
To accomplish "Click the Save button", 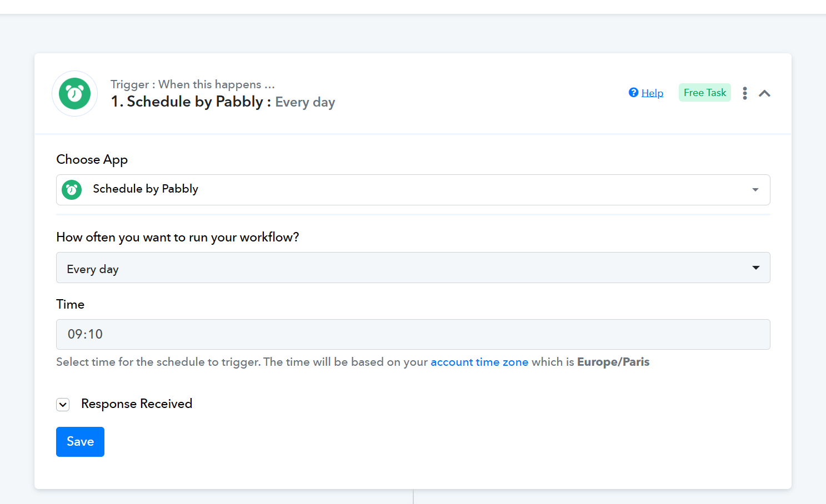I will [80, 442].
